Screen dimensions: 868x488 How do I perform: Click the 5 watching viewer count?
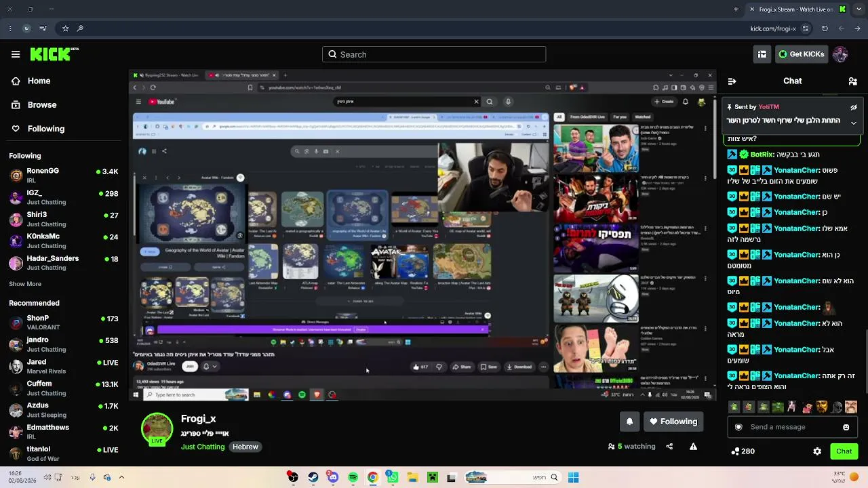632,447
